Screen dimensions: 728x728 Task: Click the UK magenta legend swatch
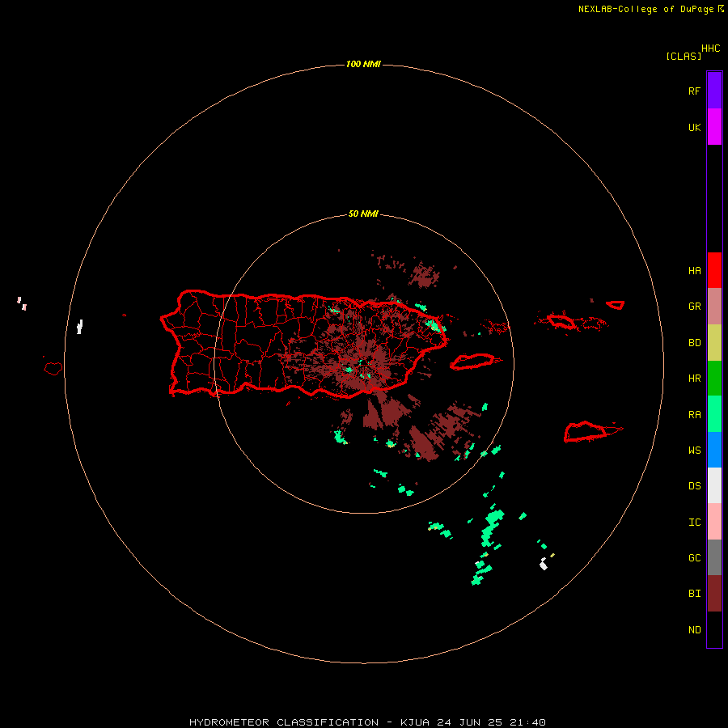pos(714,127)
